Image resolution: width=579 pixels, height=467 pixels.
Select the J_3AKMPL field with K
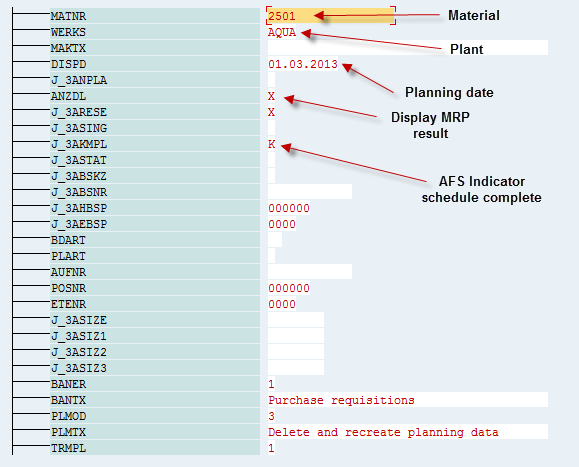pos(271,144)
